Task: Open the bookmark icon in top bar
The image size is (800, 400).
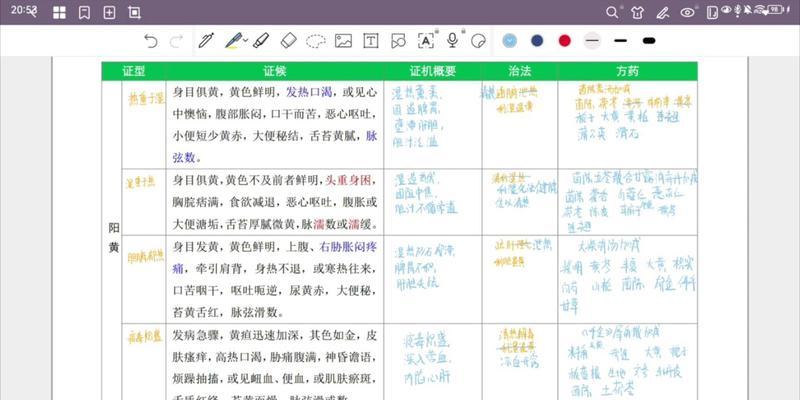Action: pos(85,13)
